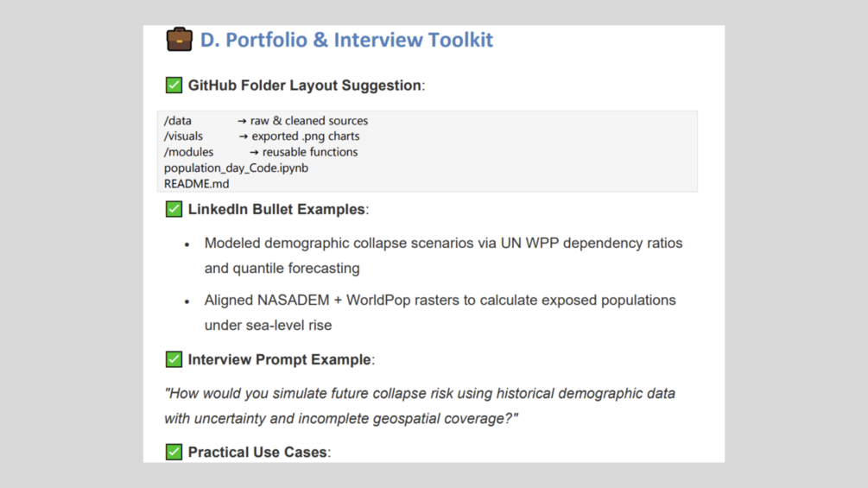The height and width of the screenshot is (488, 868).
Task: Click the 'raw & cleaned sources' text
Action: [x=309, y=121]
